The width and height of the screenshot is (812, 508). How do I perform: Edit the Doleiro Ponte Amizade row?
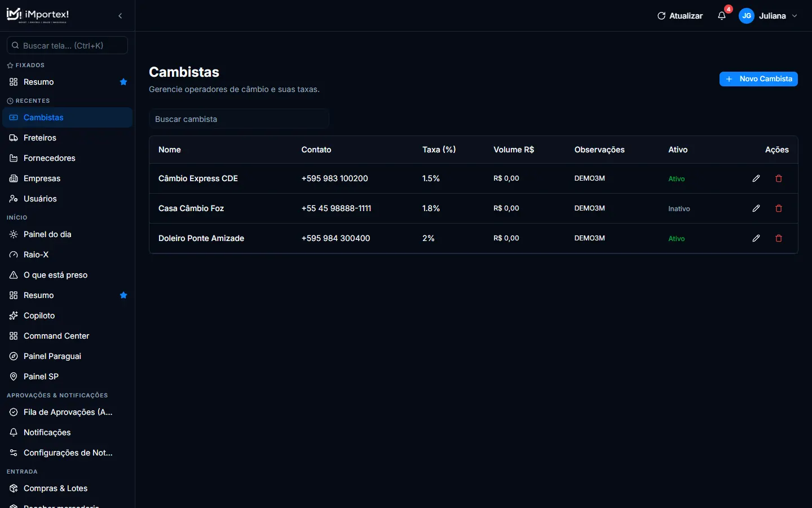(756, 238)
